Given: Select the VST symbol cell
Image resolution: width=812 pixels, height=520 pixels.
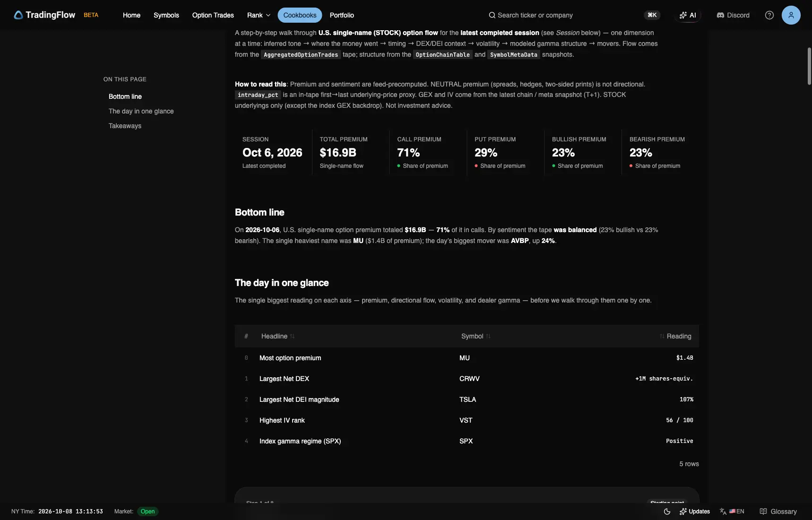Looking at the screenshot, I should [466, 420].
